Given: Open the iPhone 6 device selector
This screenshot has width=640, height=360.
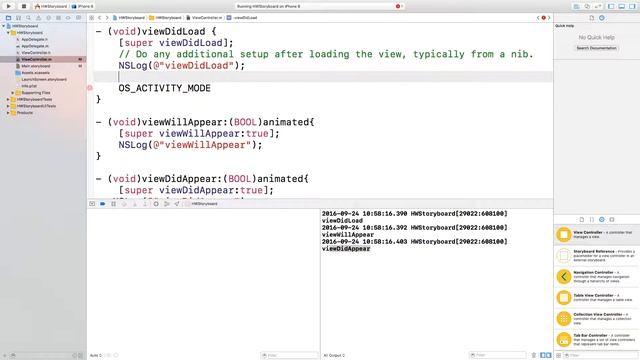Looking at the screenshot, I should 83,7.
